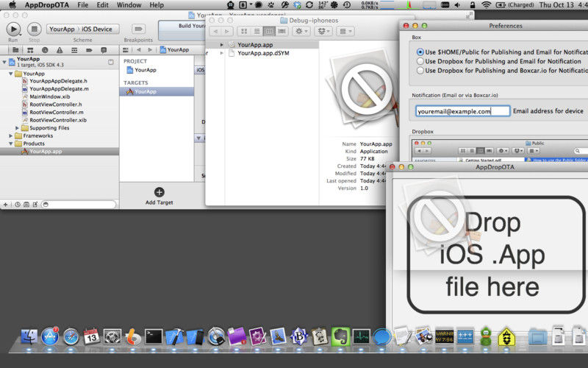The height and width of the screenshot is (368, 588).
Task: Select Use $HOME/Public for Publishing option
Action: click(x=420, y=52)
